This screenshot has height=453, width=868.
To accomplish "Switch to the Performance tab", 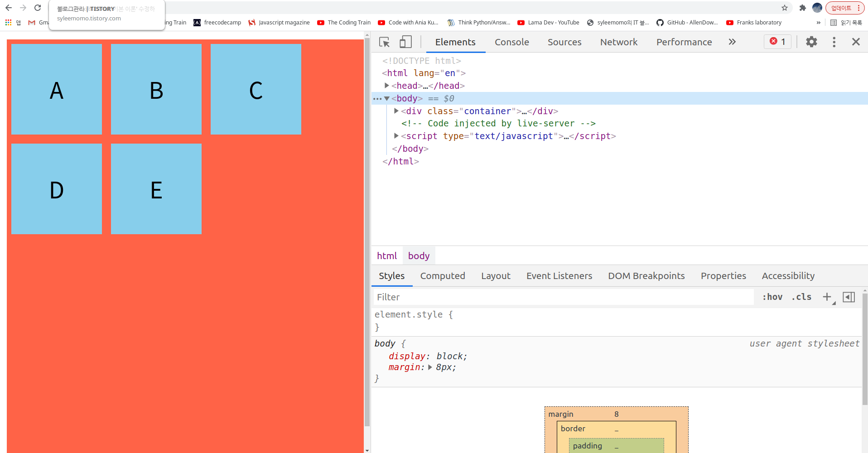I will coord(684,42).
